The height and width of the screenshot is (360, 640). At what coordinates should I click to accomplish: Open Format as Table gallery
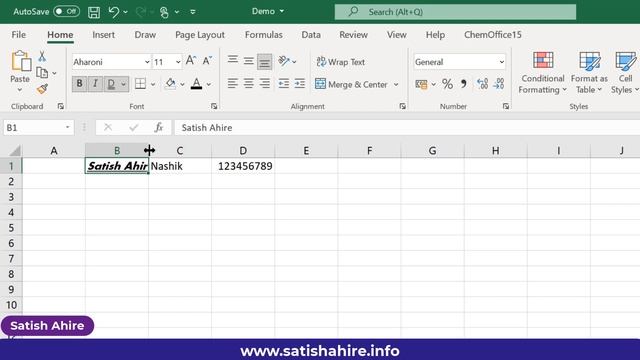pyautogui.click(x=589, y=73)
